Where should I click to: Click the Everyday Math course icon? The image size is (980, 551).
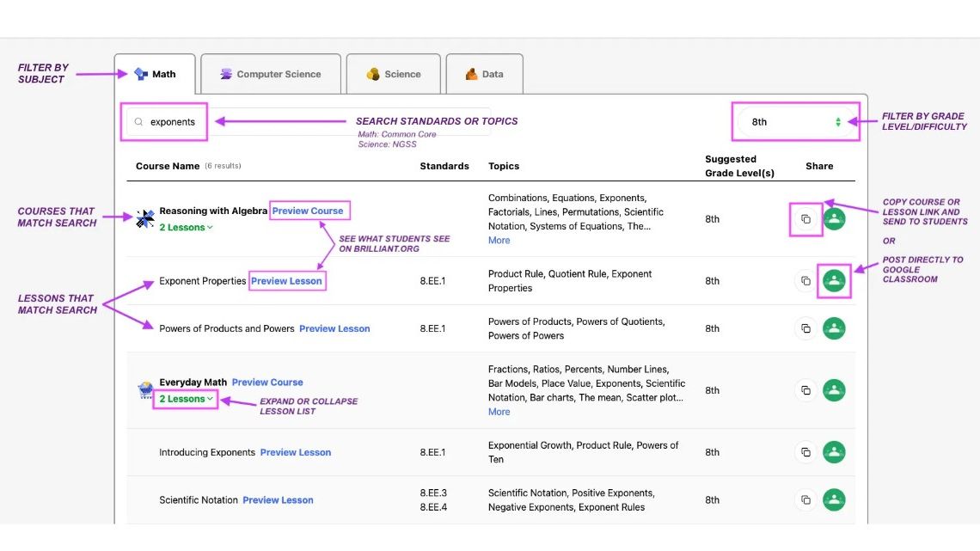144,389
